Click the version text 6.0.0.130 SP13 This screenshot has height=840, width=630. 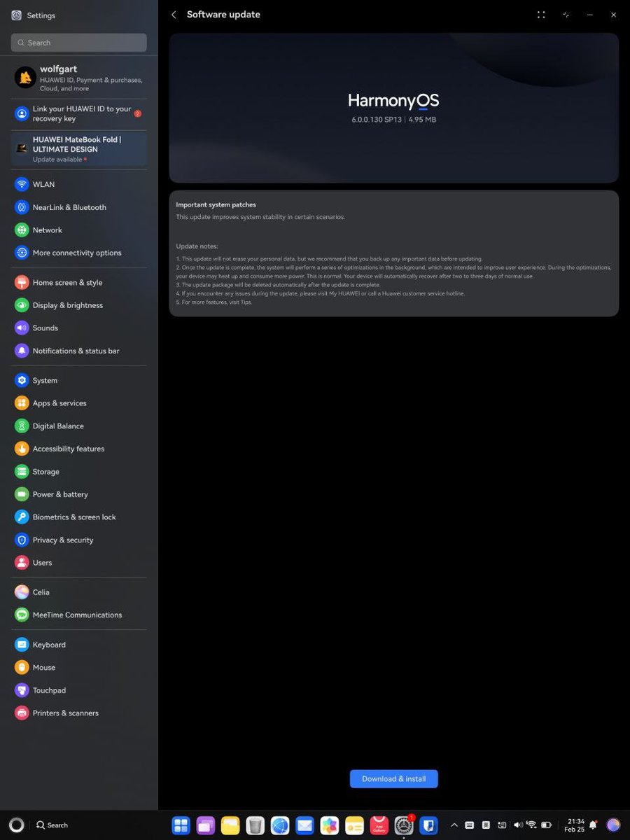[x=377, y=120]
